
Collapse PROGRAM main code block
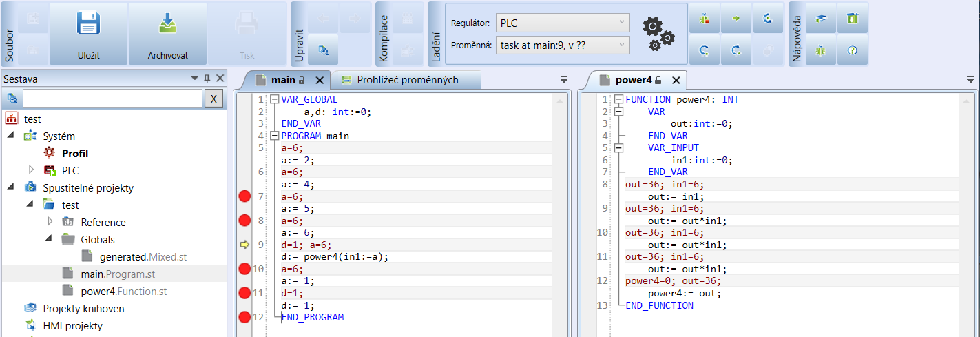(x=274, y=136)
